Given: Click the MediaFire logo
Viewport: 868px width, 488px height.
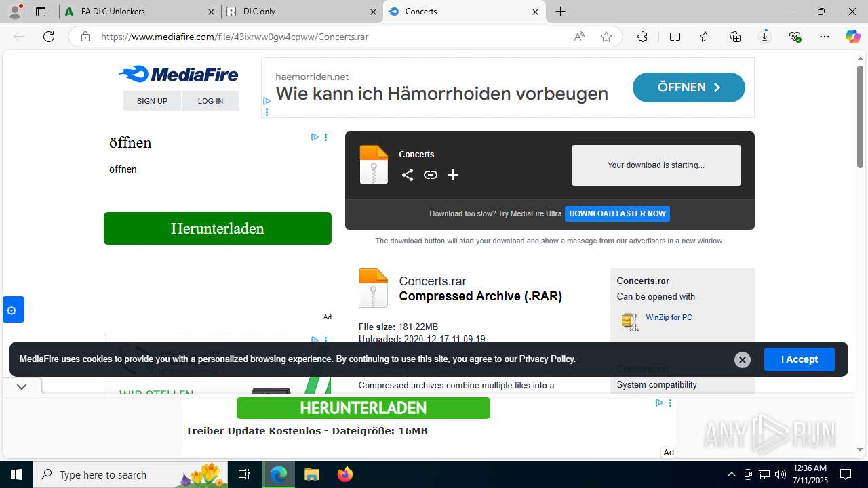Looking at the screenshot, I should (x=178, y=74).
